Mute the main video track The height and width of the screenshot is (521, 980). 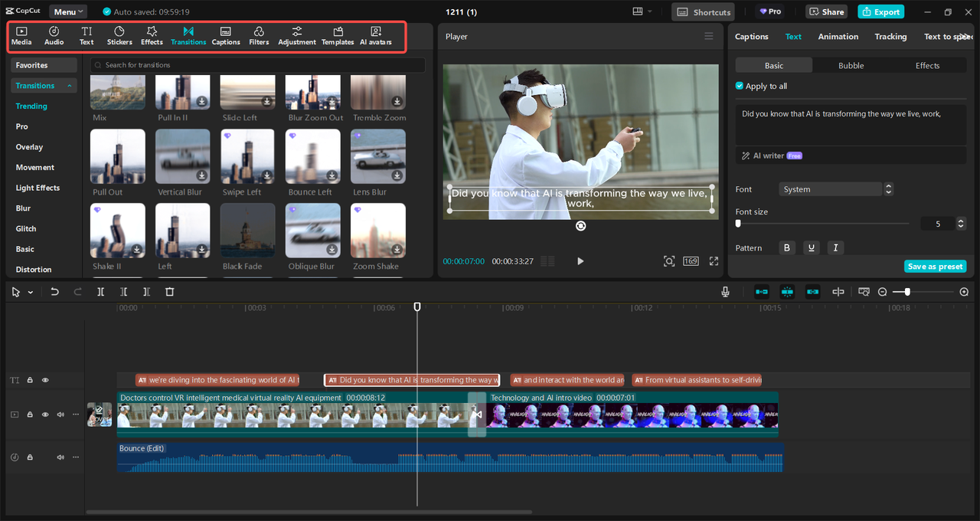point(60,415)
